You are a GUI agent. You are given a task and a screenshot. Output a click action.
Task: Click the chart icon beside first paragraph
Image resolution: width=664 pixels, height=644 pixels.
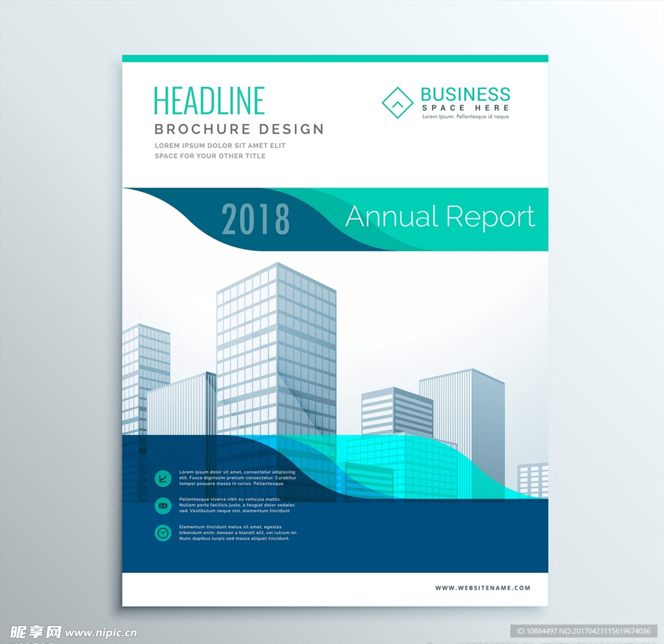[x=163, y=479]
